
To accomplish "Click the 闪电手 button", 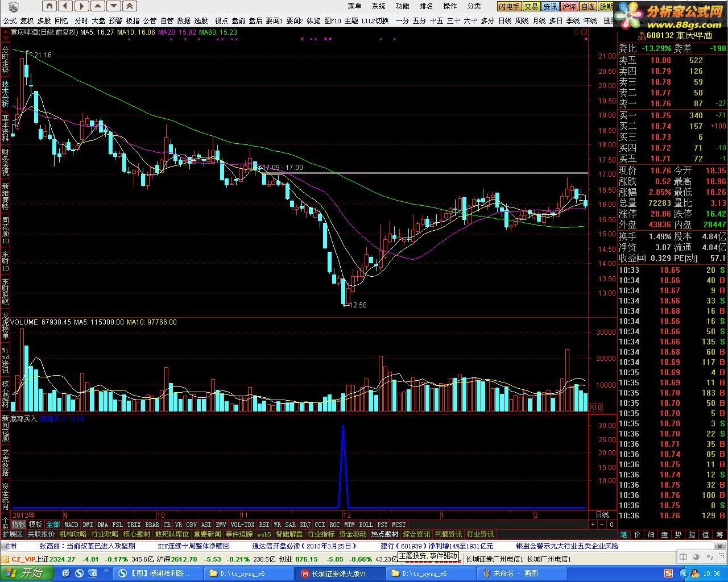I will (x=509, y=7).
